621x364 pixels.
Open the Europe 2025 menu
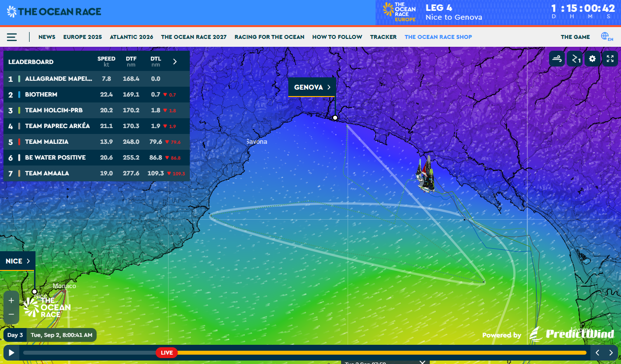point(82,37)
